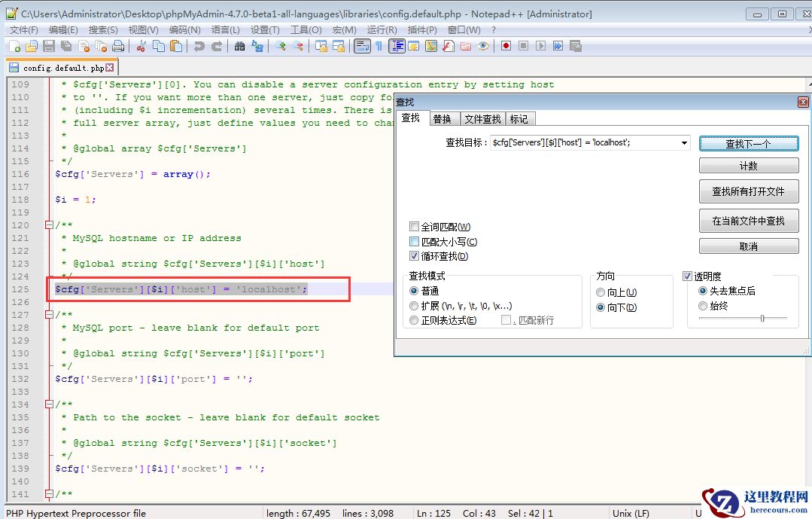This screenshot has width=812, height=519.
Task: Toggle the show all characters pilcrow icon
Action: [x=379, y=46]
